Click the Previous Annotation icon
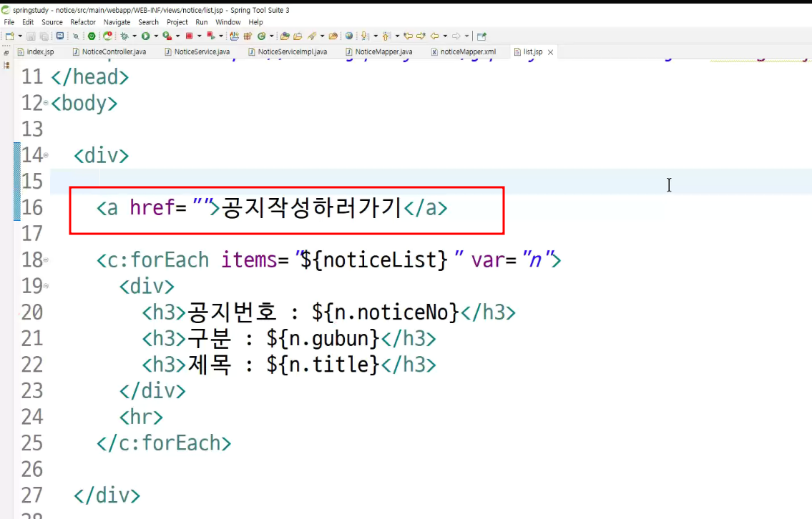 386,36
